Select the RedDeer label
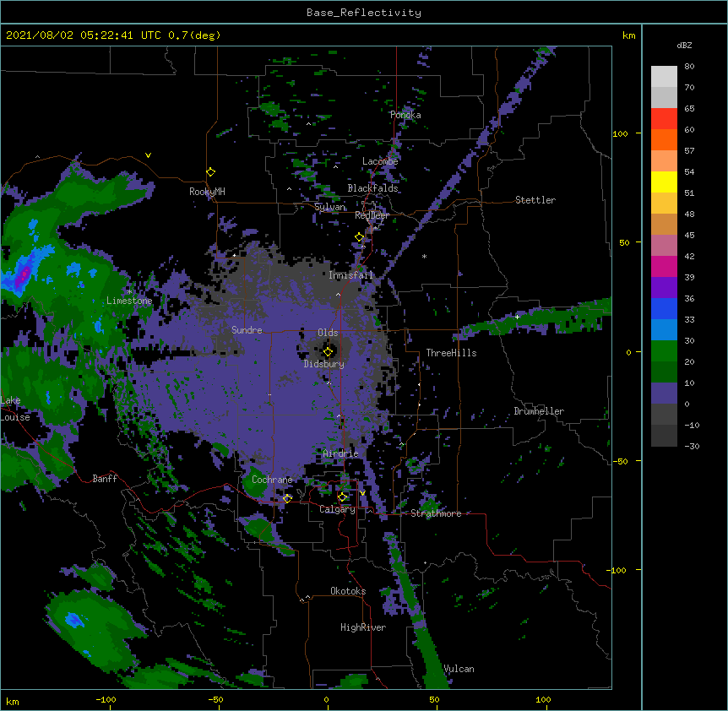728x711 pixels. pos(372,215)
